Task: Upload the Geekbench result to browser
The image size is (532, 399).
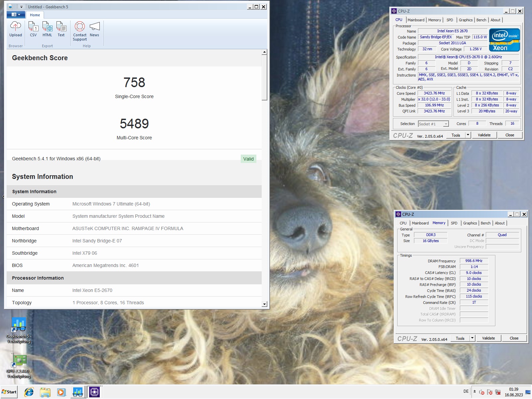Action: tap(16, 29)
